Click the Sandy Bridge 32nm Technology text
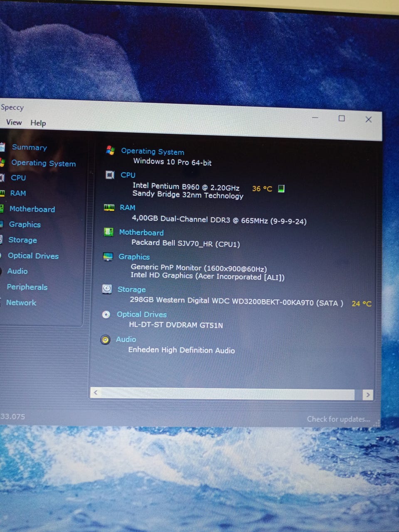This screenshot has height=532, width=399. [x=188, y=195]
